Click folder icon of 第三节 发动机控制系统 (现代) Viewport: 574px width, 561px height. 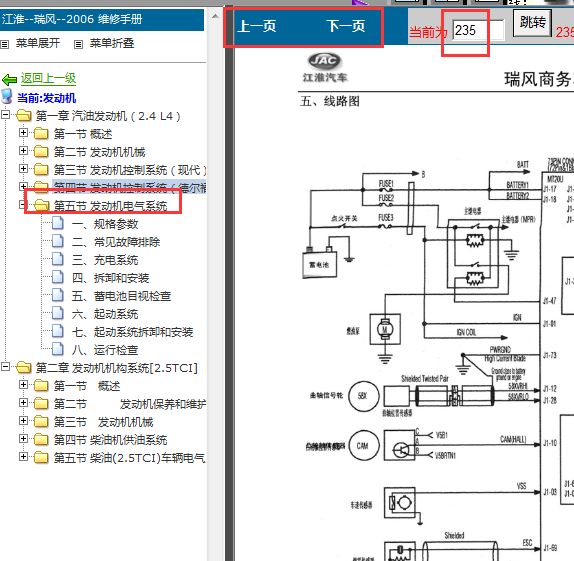point(41,169)
